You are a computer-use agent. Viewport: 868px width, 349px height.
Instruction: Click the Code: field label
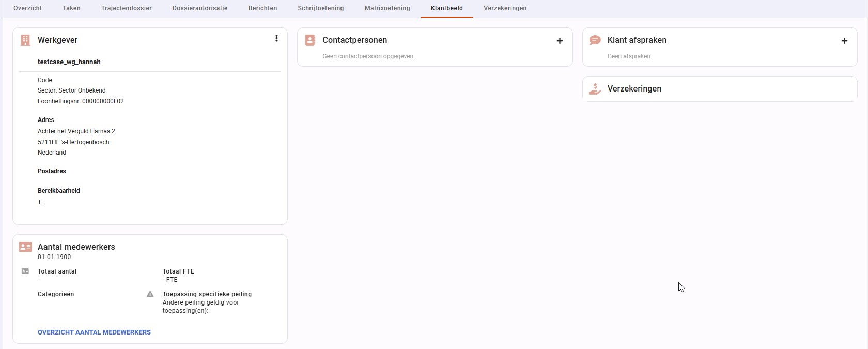tap(45, 80)
